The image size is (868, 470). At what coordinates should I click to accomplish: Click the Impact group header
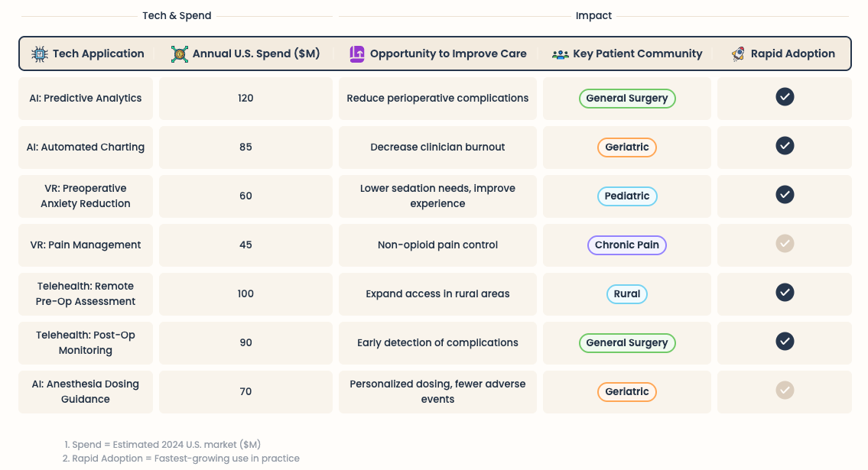click(593, 16)
